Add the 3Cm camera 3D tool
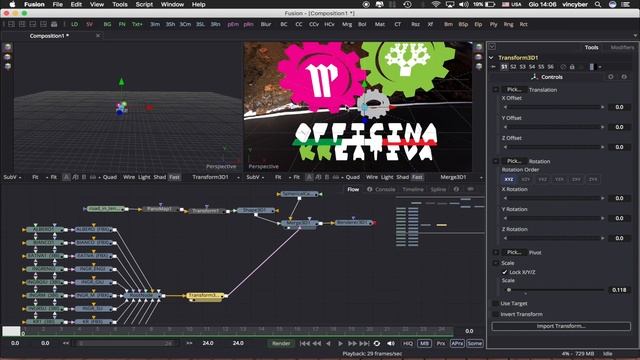Viewport: 640px width, 360px height. click(x=185, y=24)
